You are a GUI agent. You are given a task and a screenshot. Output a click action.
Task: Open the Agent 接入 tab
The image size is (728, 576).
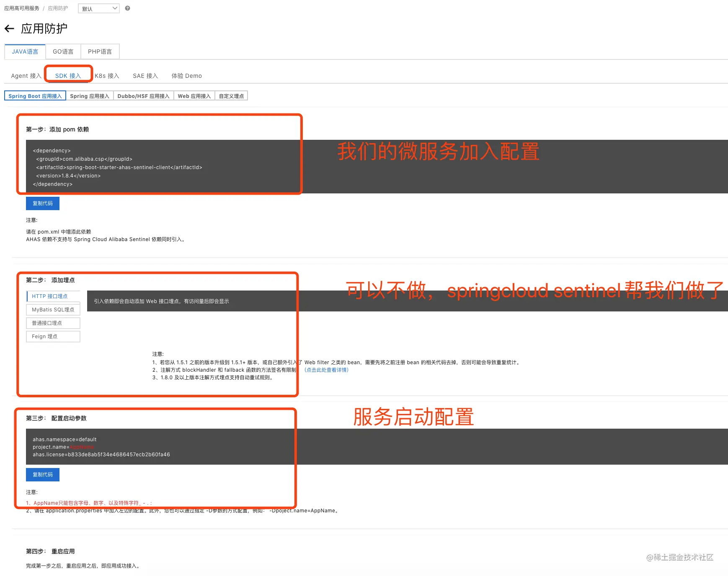click(26, 76)
